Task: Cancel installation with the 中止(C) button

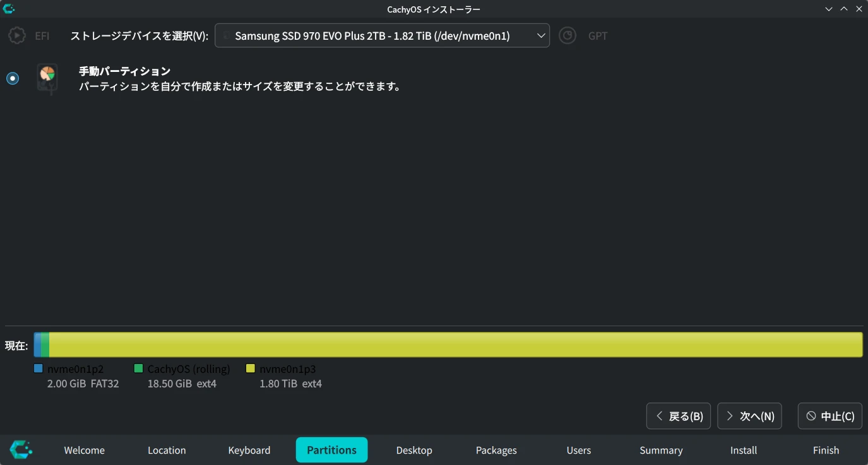Action: point(829,416)
